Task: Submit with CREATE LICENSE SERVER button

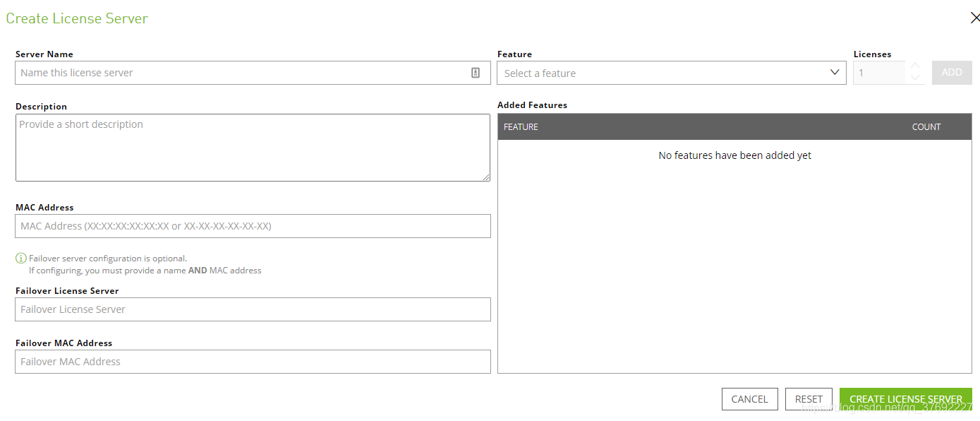Action: 905,399
